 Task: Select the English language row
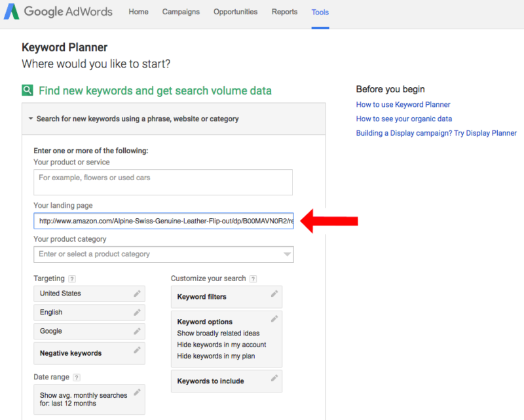(x=89, y=313)
